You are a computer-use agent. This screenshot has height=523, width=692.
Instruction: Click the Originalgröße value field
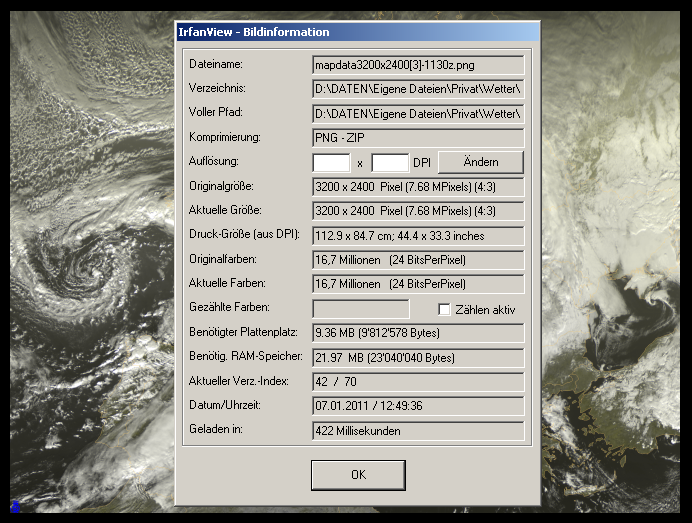tap(418, 187)
